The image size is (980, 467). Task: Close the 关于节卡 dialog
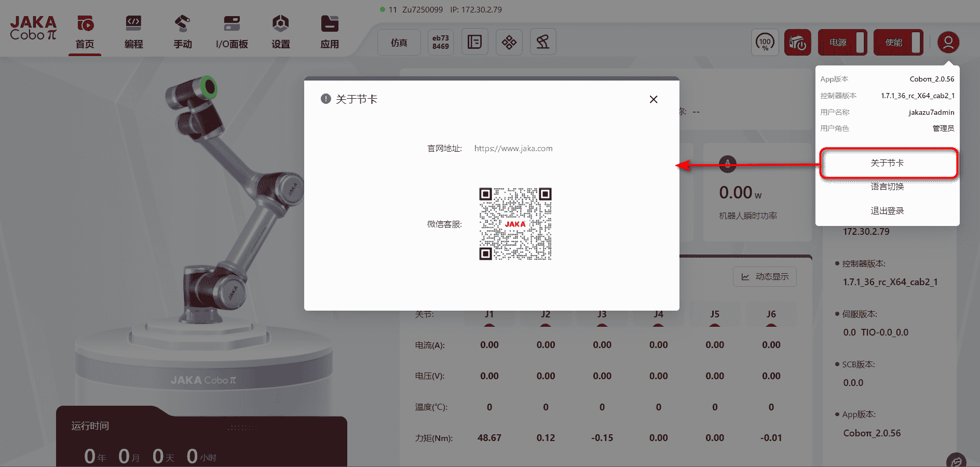[654, 99]
